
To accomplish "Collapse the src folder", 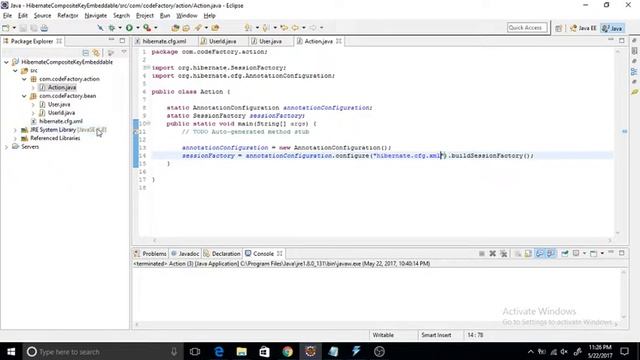I will click(16, 71).
